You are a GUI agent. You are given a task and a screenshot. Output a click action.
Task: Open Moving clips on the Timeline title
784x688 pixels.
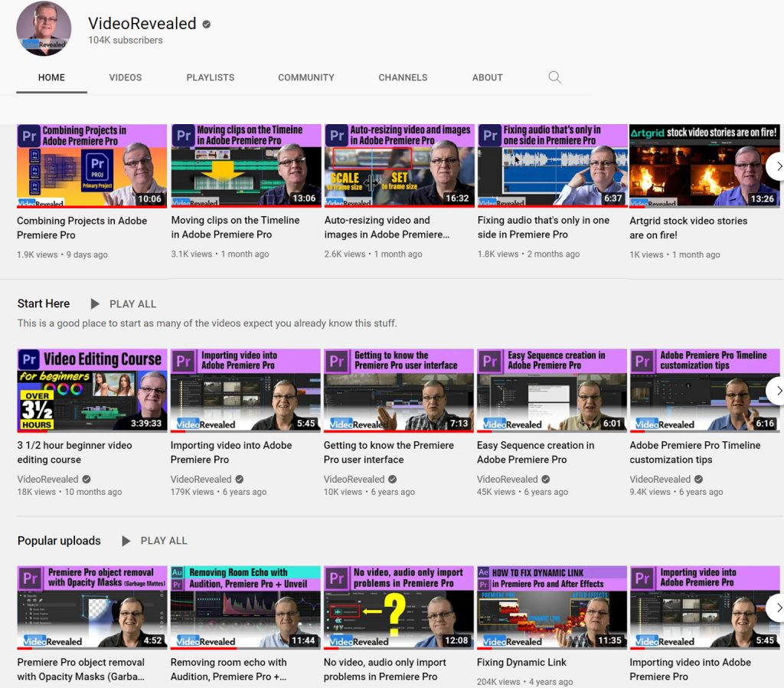236,228
